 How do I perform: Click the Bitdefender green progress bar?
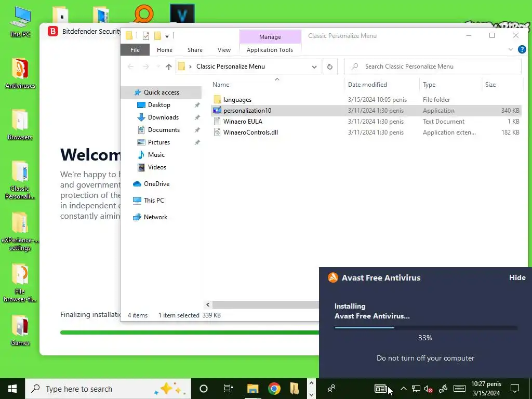click(189, 332)
